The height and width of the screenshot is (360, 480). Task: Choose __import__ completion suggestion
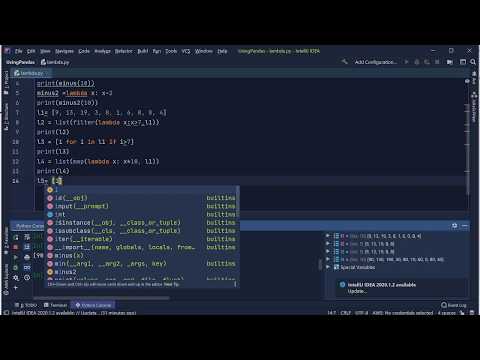click(x=142, y=247)
